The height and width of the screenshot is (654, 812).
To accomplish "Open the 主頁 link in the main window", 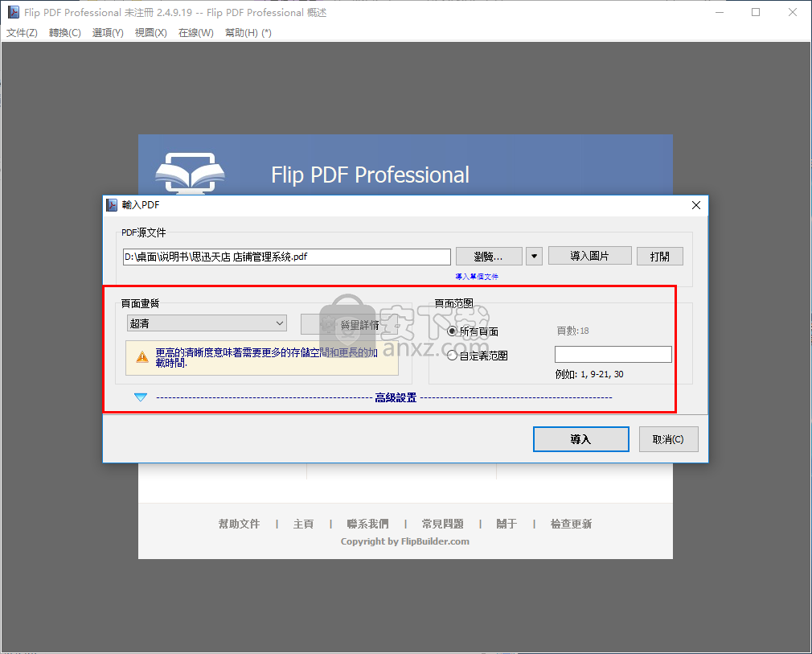I will [303, 524].
